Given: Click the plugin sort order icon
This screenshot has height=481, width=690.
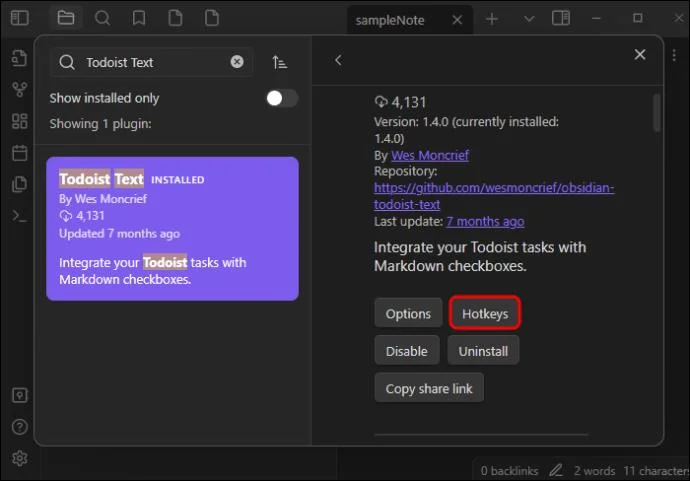Looking at the screenshot, I should [x=279, y=62].
